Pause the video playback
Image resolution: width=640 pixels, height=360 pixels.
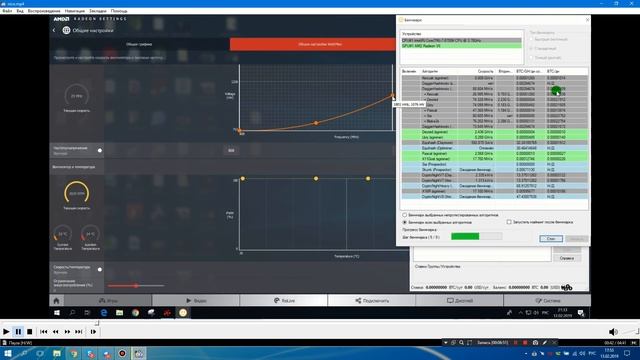(18, 331)
